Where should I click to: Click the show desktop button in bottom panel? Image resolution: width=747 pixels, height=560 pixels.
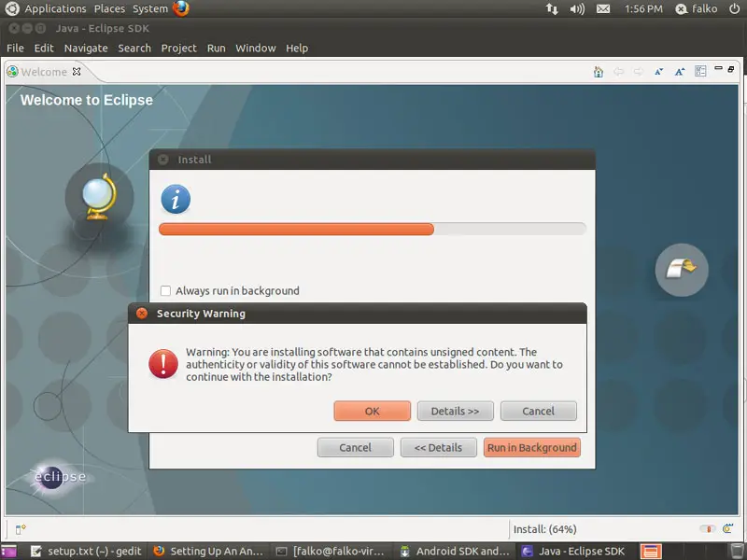tap(8, 552)
